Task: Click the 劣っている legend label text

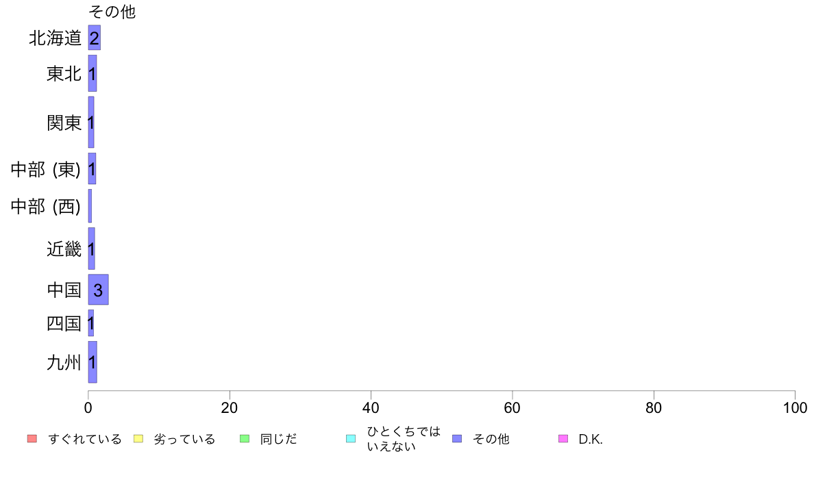Action: coord(184,439)
